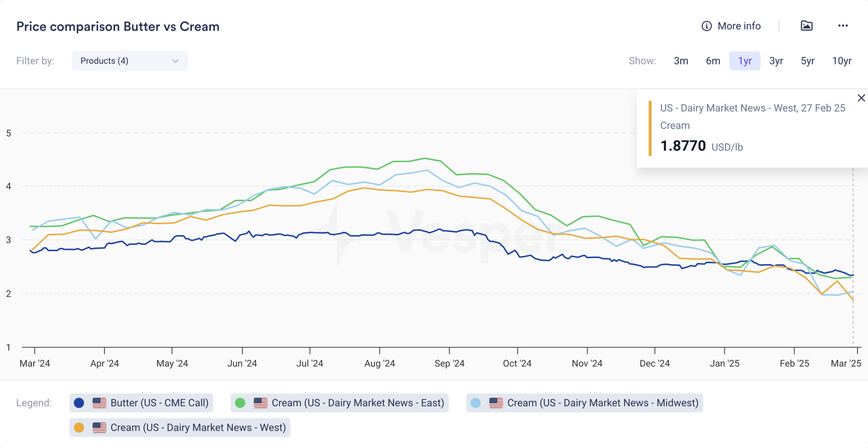Click the US flag on Cream Midwest legend
Image resolution: width=868 pixels, height=448 pixels.
pos(496,403)
